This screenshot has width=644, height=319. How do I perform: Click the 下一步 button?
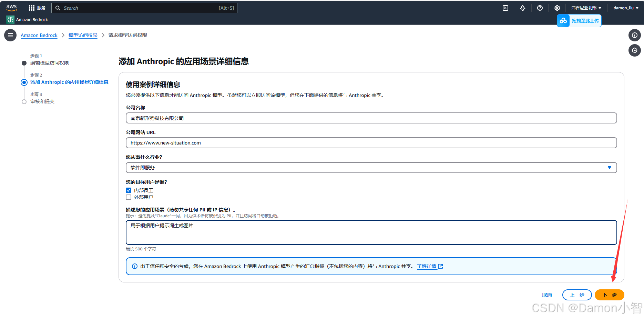pyautogui.click(x=609, y=295)
